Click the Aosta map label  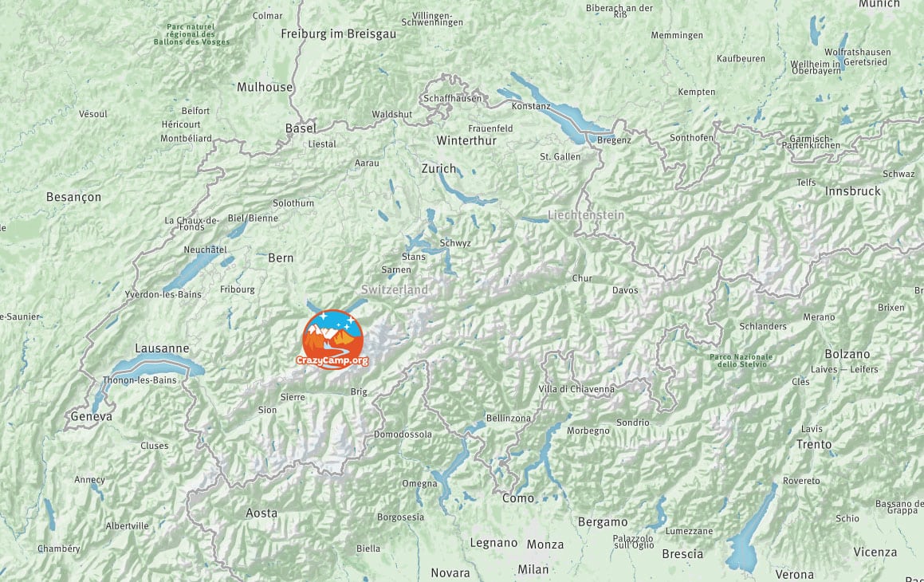(x=261, y=513)
